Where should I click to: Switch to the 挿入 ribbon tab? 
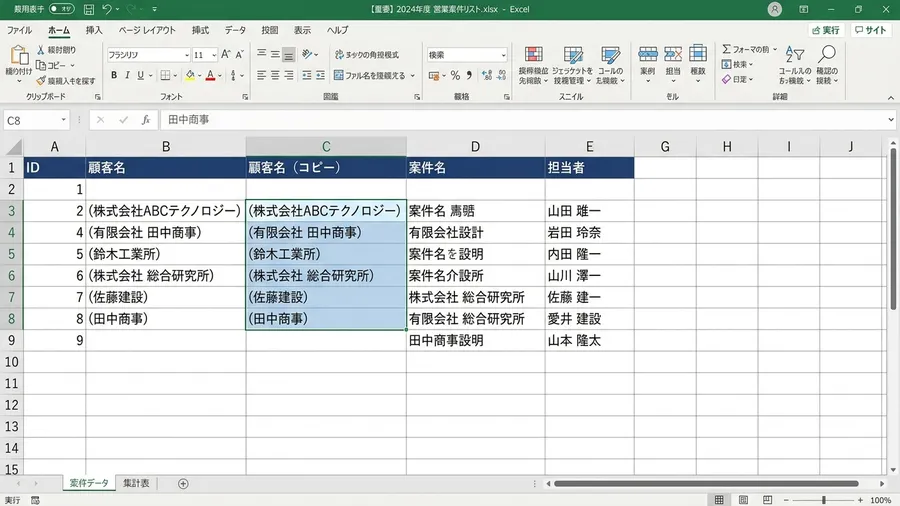coord(94,30)
